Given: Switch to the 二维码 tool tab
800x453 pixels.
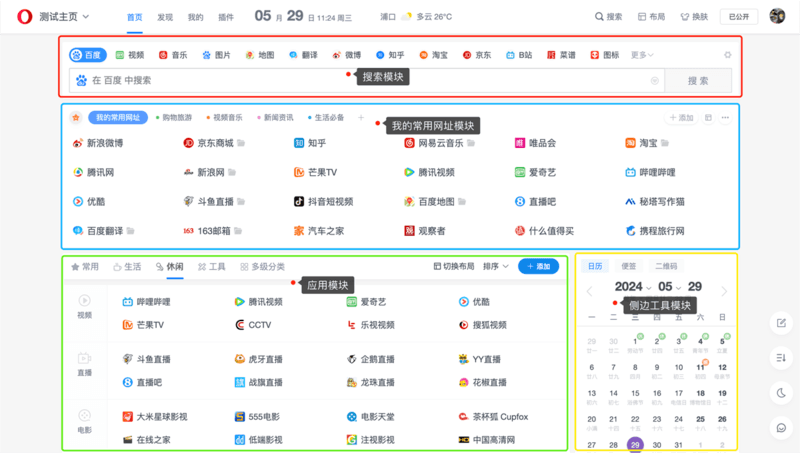Looking at the screenshot, I should [x=666, y=266].
